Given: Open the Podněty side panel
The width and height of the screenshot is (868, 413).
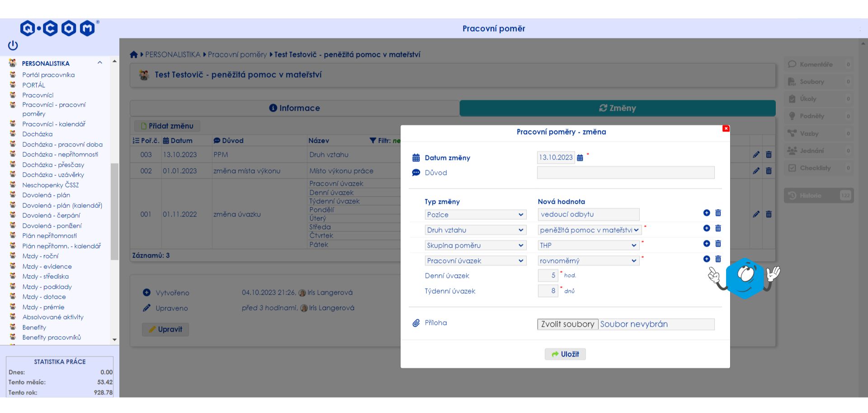Looking at the screenshot, I should point(819,116).
